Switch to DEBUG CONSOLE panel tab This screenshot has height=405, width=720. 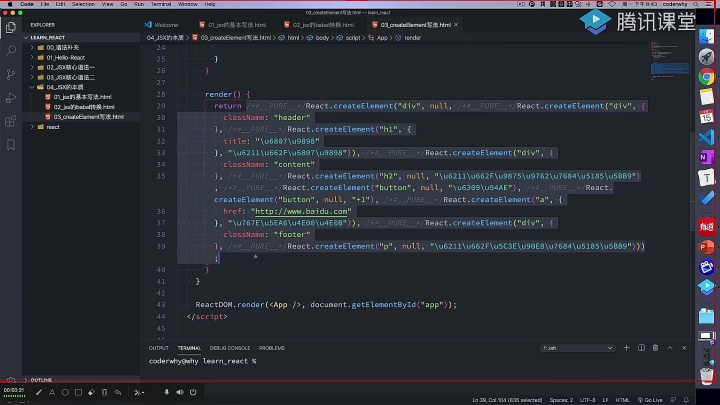click(230, 348)
